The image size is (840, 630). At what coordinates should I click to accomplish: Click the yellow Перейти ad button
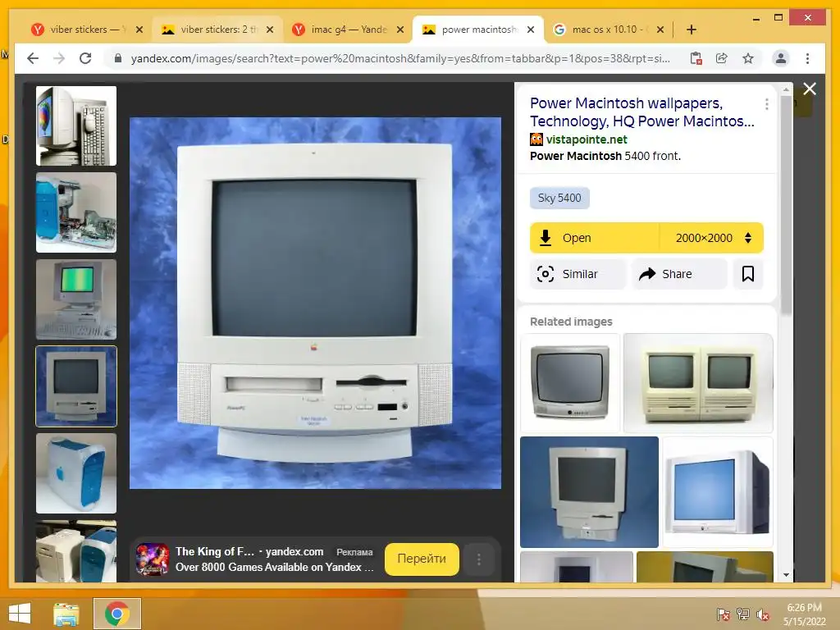pyautogui.click(x=422, y=559)
